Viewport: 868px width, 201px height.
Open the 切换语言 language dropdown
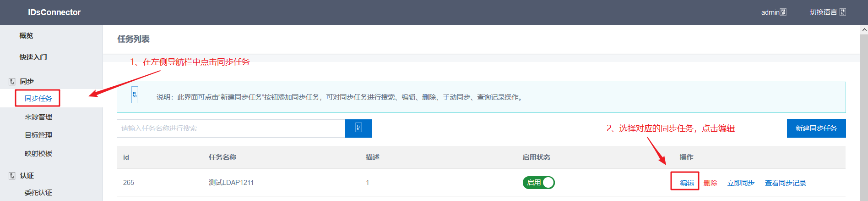pos(828,12)
